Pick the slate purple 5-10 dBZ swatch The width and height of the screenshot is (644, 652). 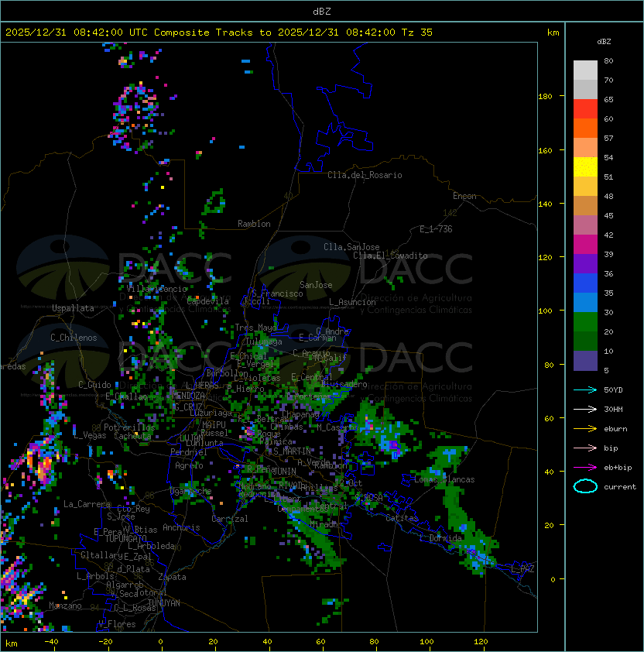pos(585,361)
